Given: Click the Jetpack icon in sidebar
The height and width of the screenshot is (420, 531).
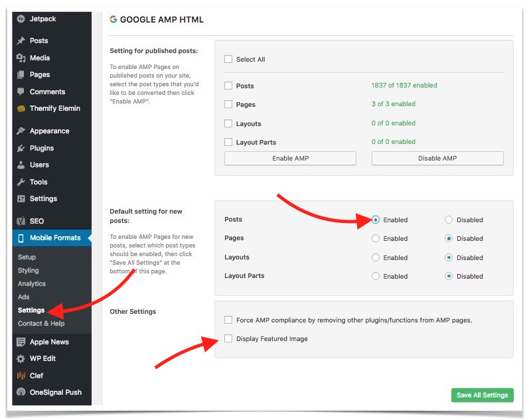Looking at the screenshot, I should pyautogui.click(x=21, y=18).
